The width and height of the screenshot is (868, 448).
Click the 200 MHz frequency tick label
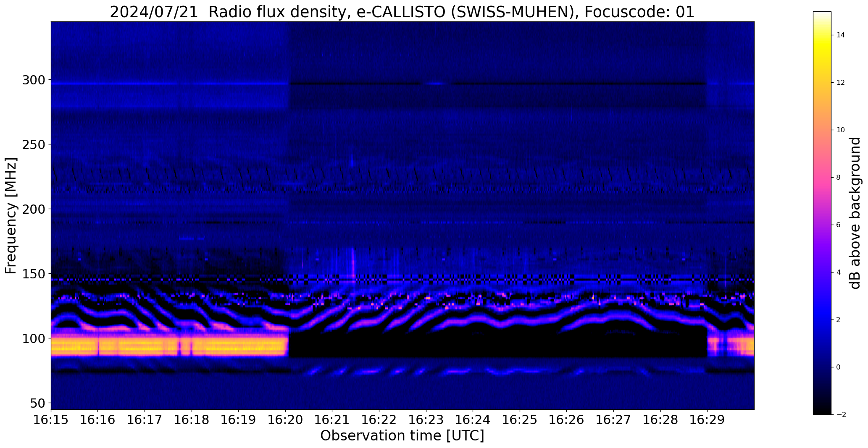34,209
